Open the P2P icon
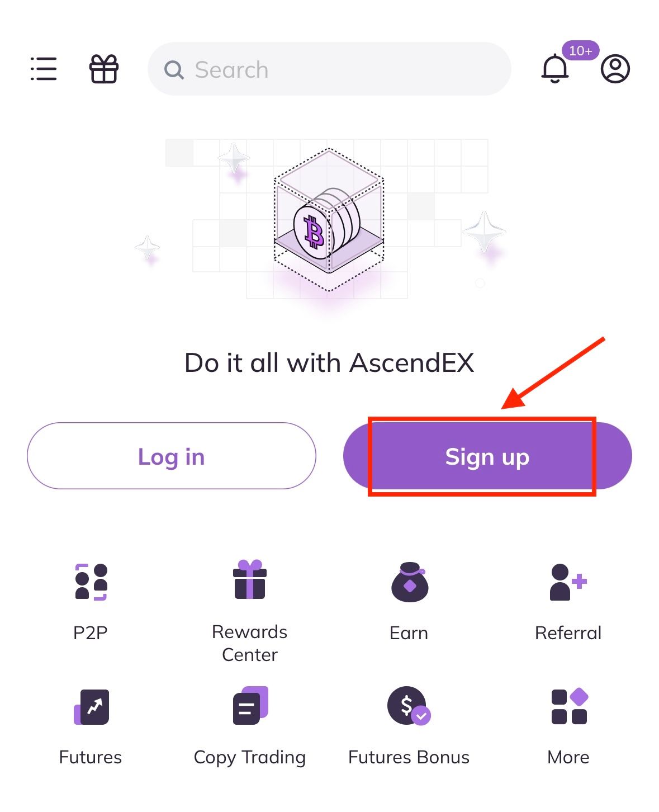The height and width of the screenshot is (812, 659). [91, 582]
